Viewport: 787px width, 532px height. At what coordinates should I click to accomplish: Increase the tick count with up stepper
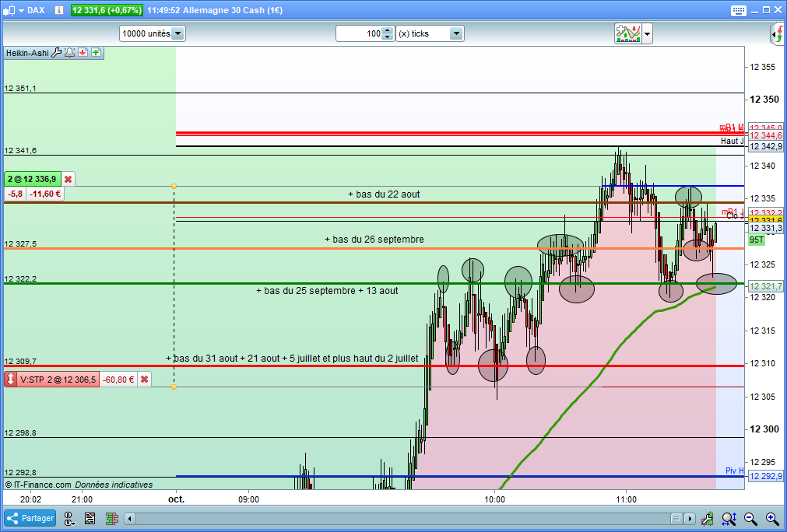(x=388, y=30)
